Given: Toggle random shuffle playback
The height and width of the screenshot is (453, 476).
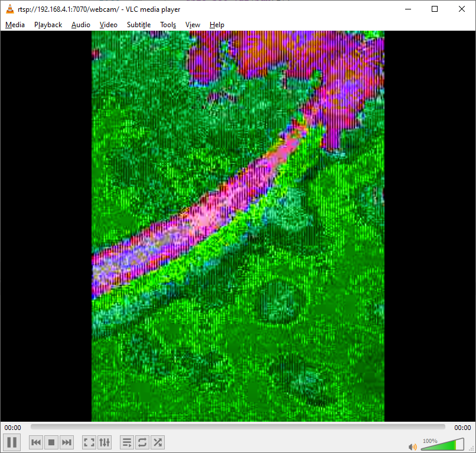Looking at the screenshot, I should point(158,442).
